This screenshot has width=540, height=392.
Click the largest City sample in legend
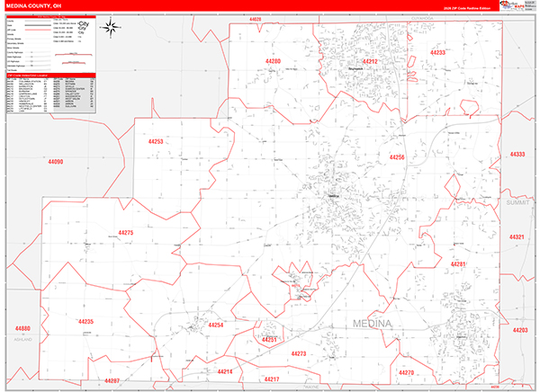84,23
